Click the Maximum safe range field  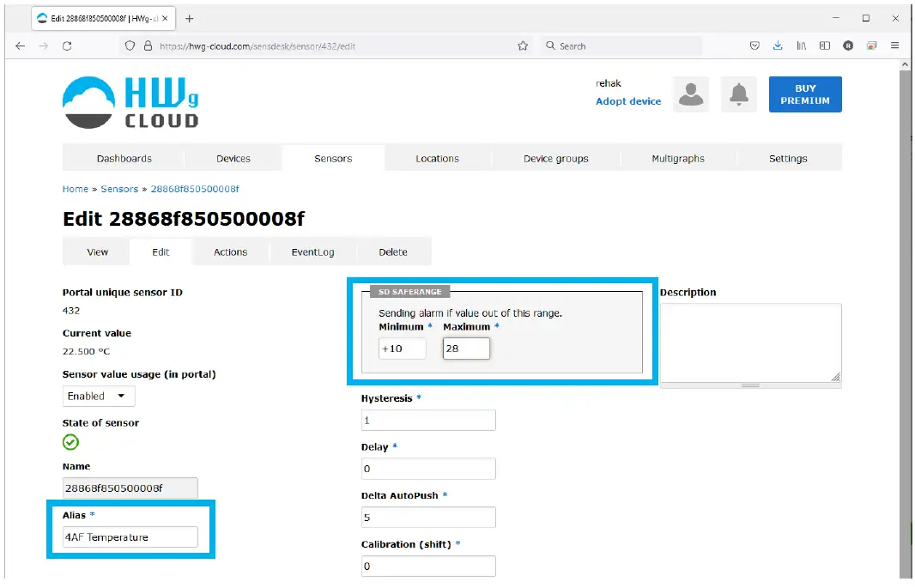[466, 349]
